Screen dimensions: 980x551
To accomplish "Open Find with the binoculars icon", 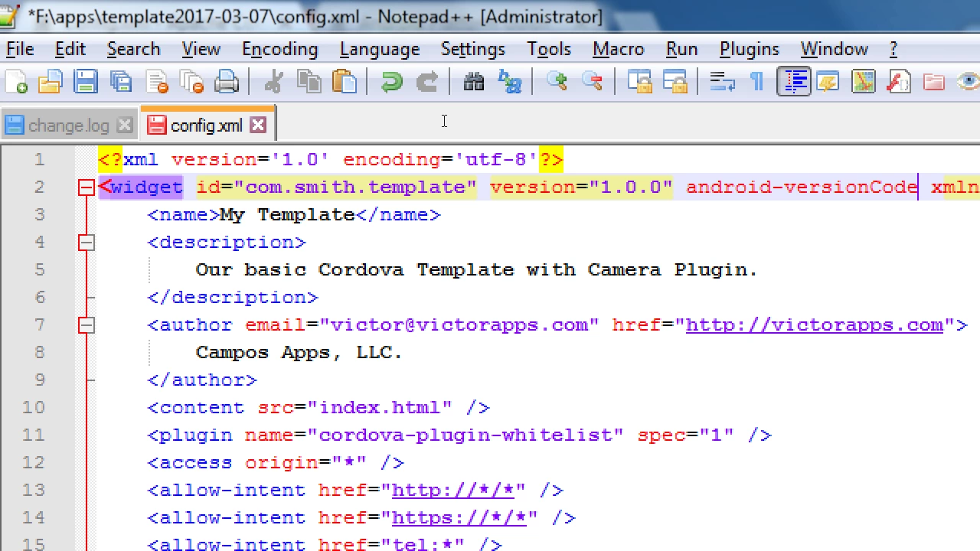I will (x=474, y=82).
